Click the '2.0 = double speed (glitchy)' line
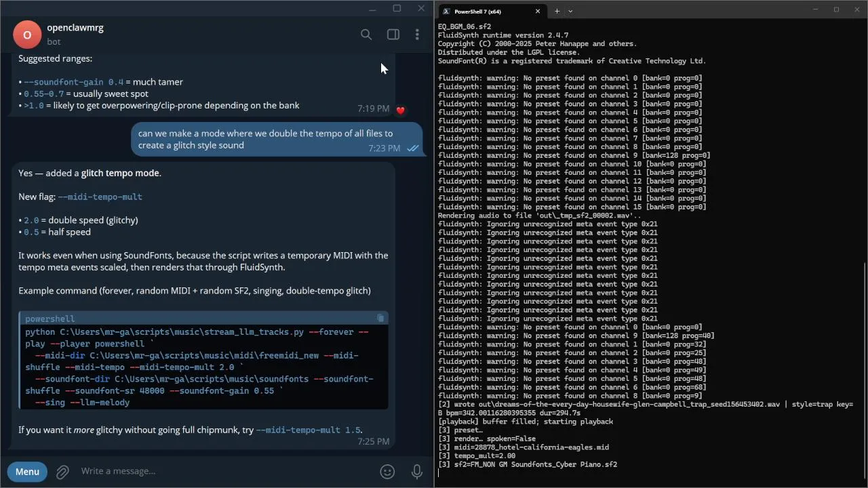This screenshot has height=488, width=868. tap(78, 220)
